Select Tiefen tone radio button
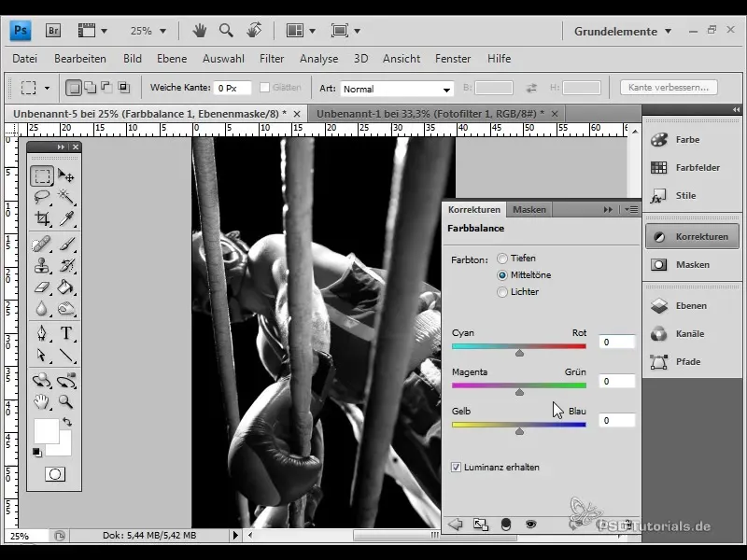The width and height of the screenshot is (747, 560). pyautogui.click(x=502, y=259)
